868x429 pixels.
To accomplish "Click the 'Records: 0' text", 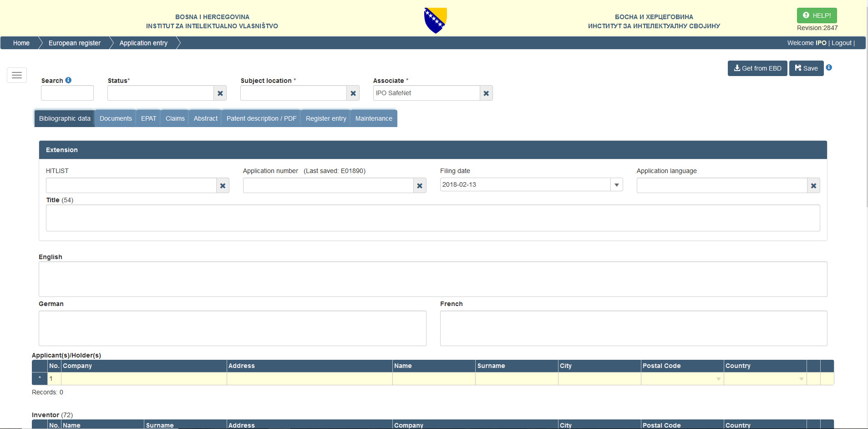I will coord(47,392).
